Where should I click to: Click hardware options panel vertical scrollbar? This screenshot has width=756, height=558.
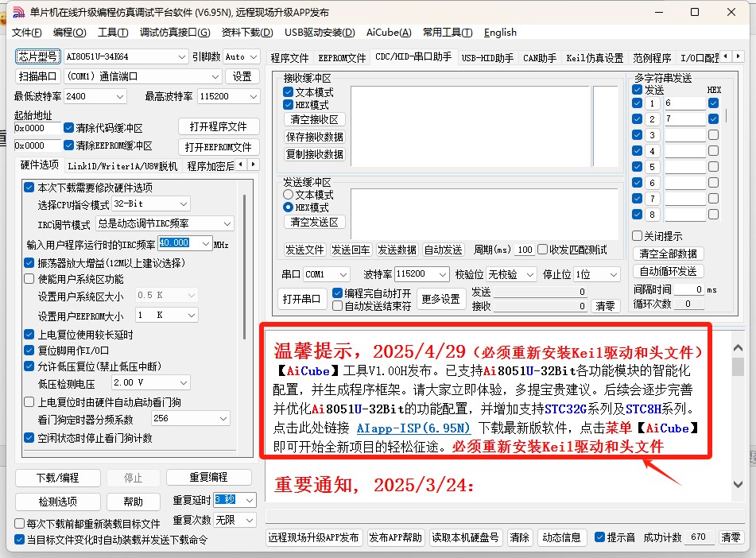245,267
